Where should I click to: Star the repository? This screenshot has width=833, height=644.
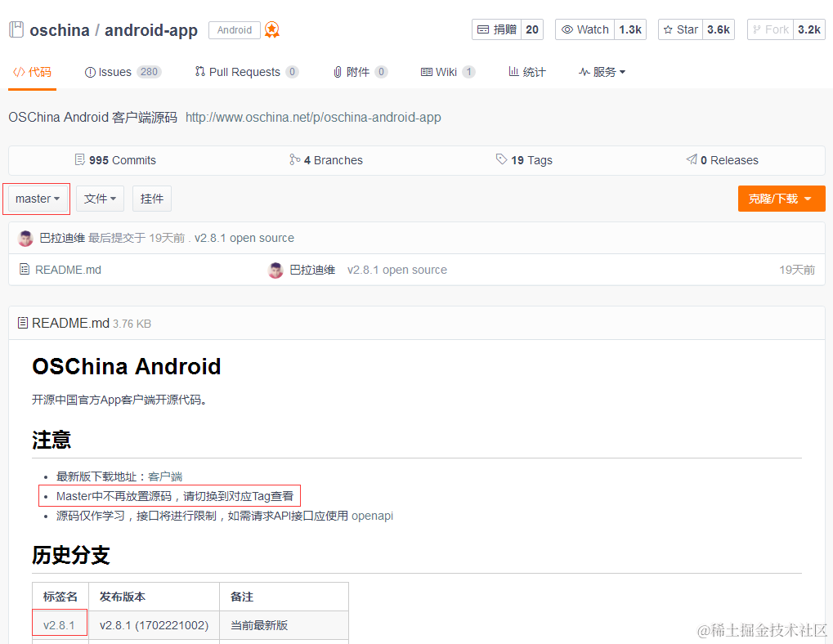point(680,29)
